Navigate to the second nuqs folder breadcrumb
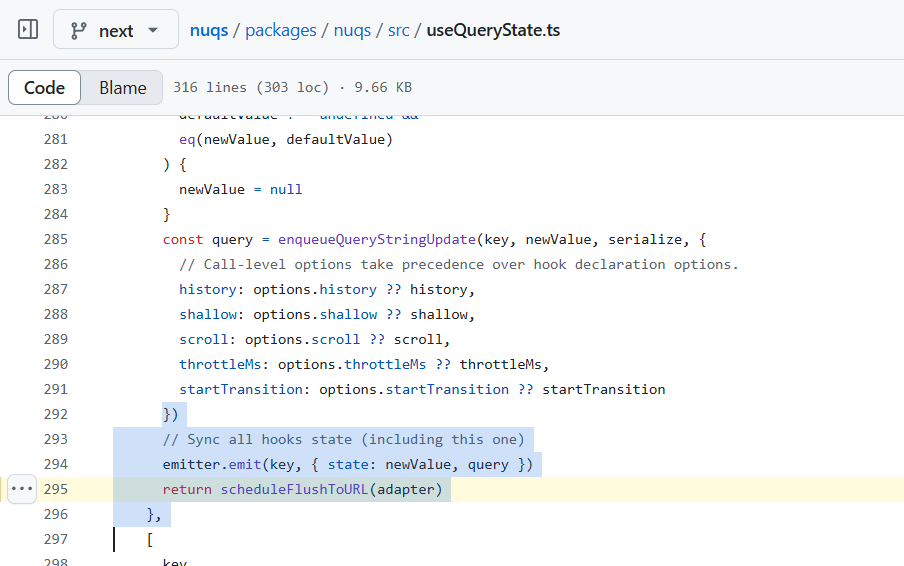This screenshot has width=904, height=566. [x=352, y=30]
